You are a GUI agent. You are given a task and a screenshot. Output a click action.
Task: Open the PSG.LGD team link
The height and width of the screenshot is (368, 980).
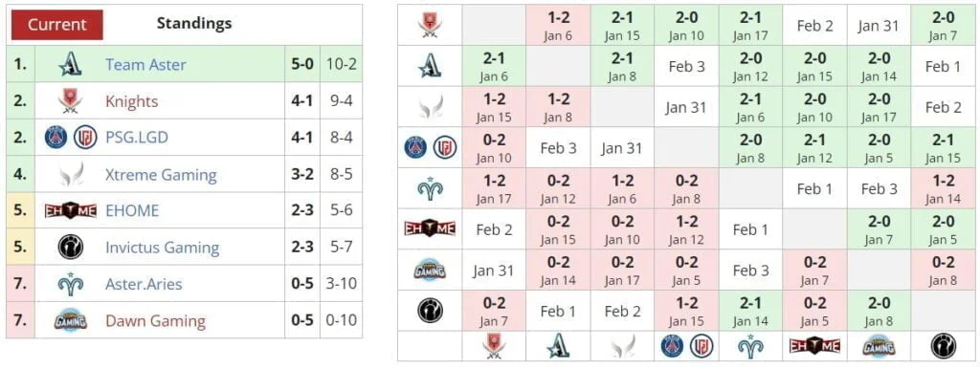(x=137, y=138)
